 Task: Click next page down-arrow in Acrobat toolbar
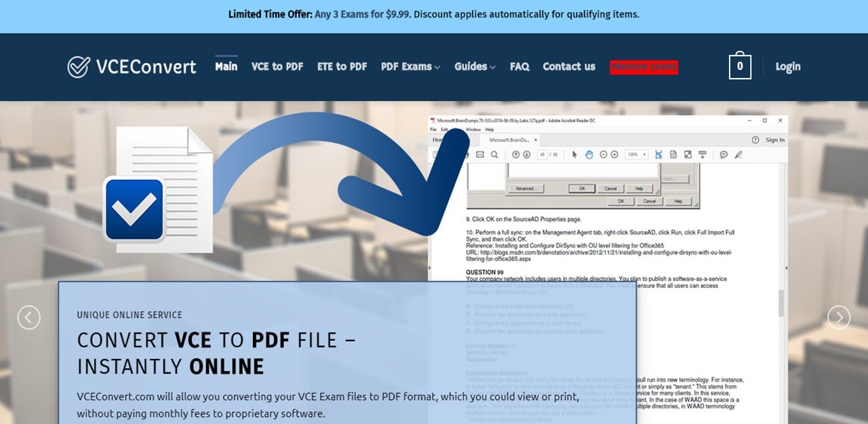526,155
